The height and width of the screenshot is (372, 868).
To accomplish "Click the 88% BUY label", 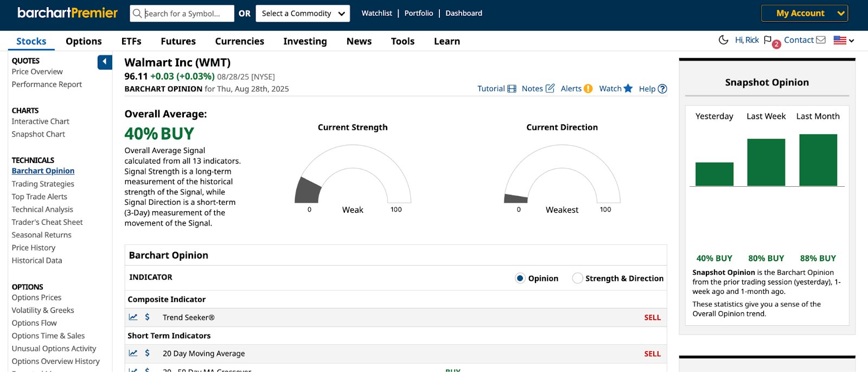I will click(818, 258).
